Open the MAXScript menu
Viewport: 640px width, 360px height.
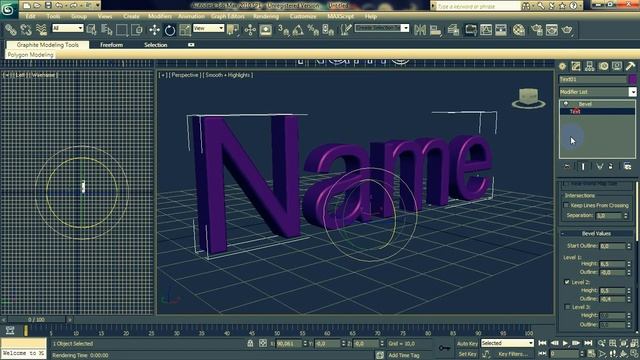(340, 16)
